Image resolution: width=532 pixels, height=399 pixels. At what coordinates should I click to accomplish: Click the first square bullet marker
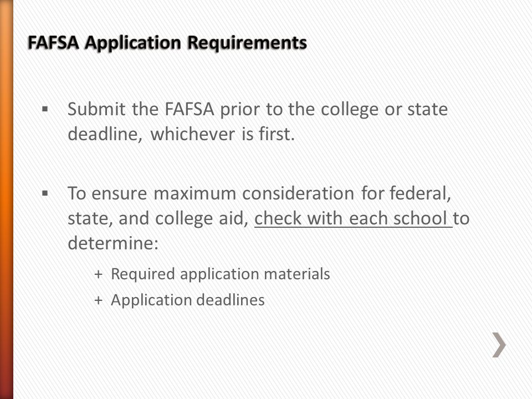point(45,109)
